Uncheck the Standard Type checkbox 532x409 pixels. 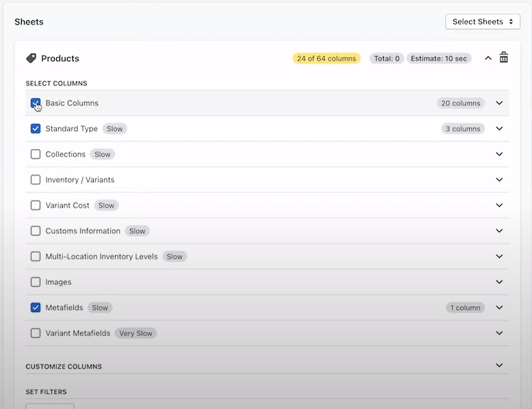point(36,129)
